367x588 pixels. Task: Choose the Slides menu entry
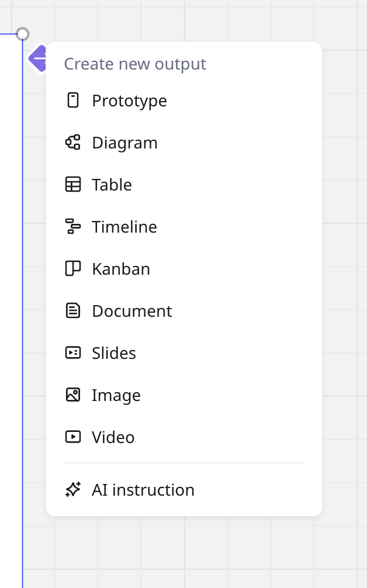click(x=114, y=353)
